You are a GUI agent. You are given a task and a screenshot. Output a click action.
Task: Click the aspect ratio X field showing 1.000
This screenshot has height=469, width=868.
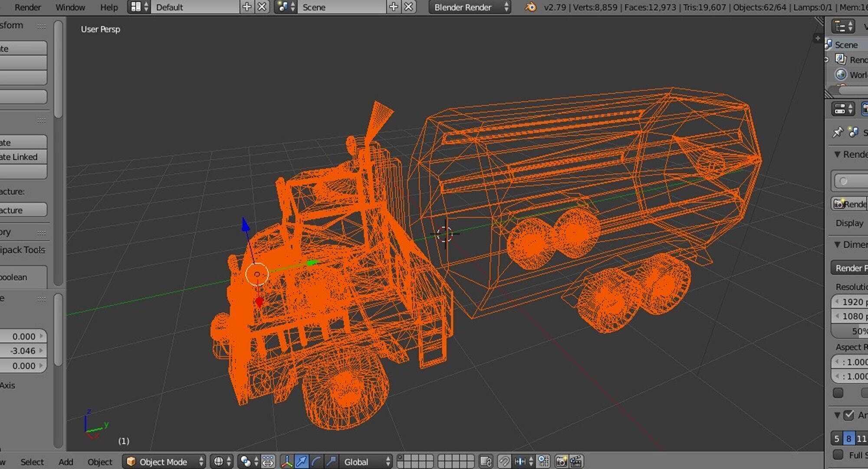pyautogui.click(x=849, y=362)
